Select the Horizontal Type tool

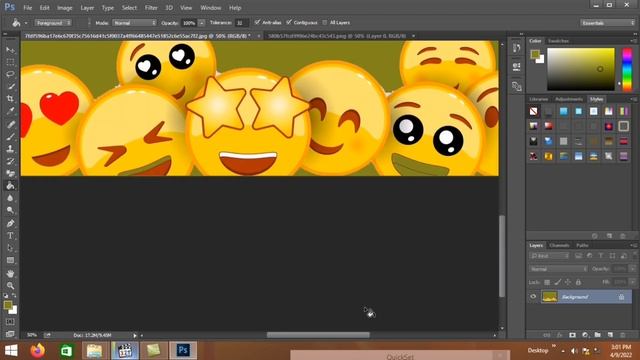(10, 236)
